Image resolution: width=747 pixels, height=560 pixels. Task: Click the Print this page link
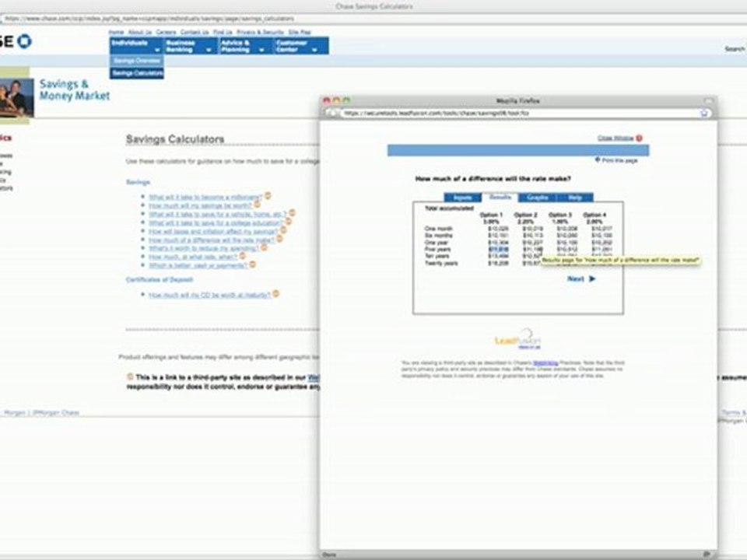619,160
